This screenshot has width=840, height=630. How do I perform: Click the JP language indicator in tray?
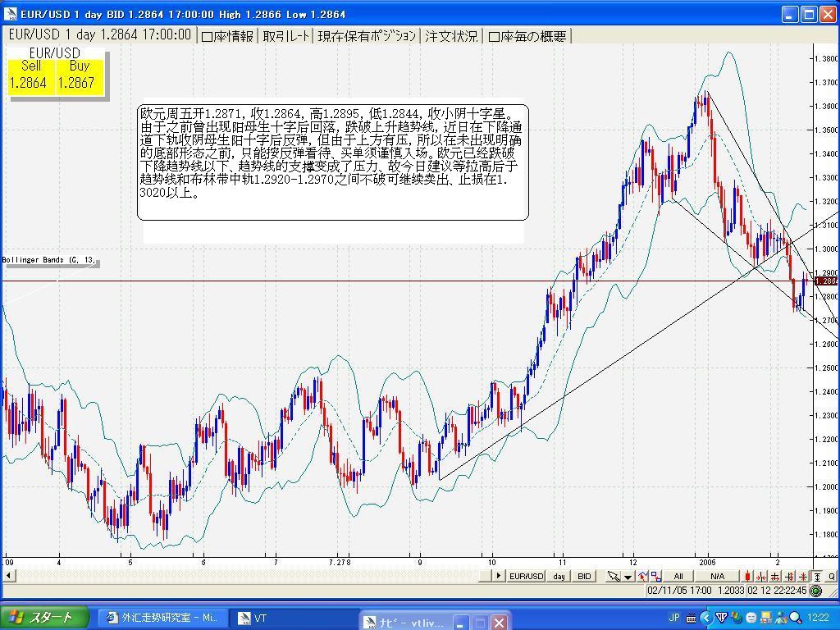pyautogui.click(x=674, y=618)
